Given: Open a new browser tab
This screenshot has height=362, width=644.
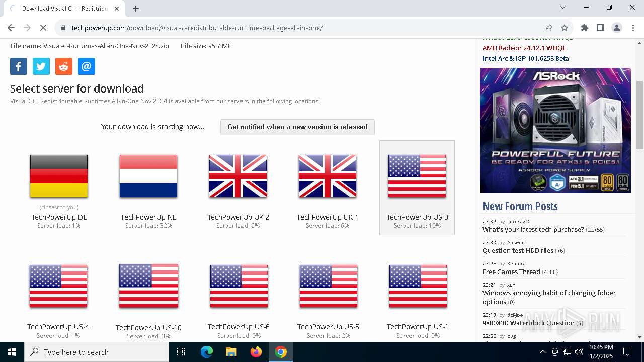Looking at the screenshot, I should (x=136, y=9).
